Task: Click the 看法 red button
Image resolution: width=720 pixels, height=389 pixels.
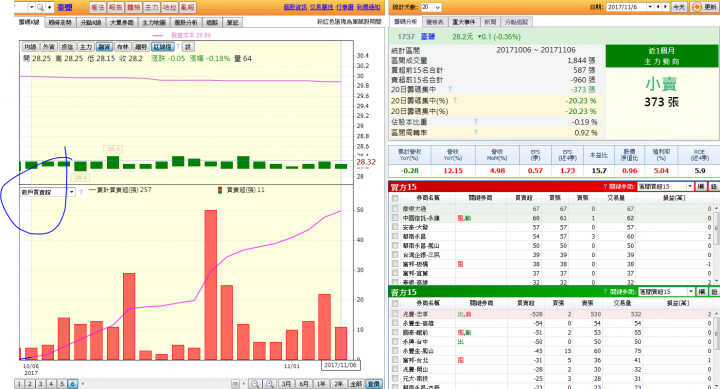Action: 97,7
